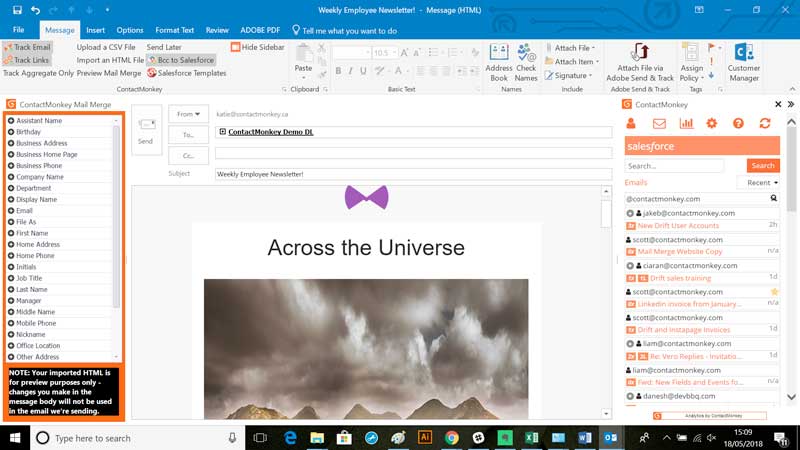Viewport: 800px width, 450px height.
Task: Open Google Chrome from the taskbar
Action: click(x=451, y=438)
